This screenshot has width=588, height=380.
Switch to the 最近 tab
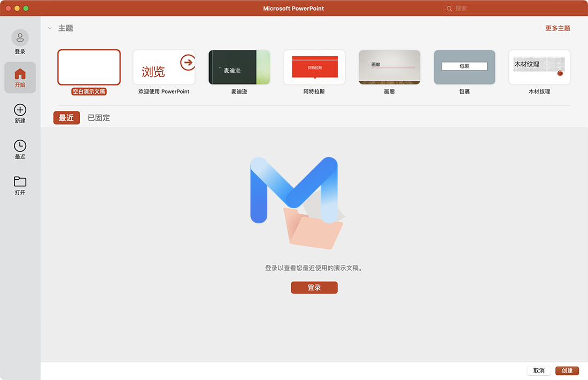click(x=66, y=118)
